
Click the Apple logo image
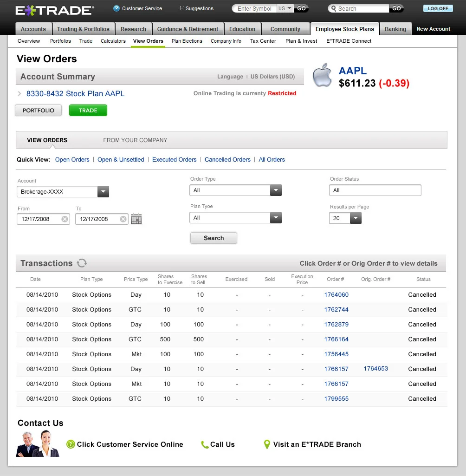point(322,75)
